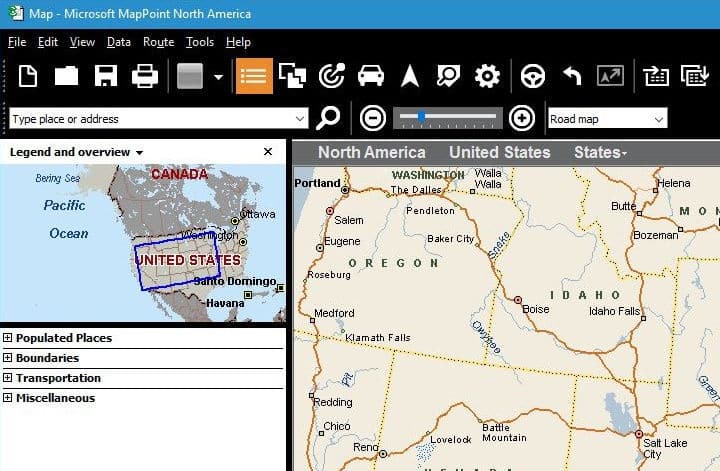Click the stacked table download arrow icon
Image resolution: width=720 pixels, height=471 pixels.
coord(695,76)
